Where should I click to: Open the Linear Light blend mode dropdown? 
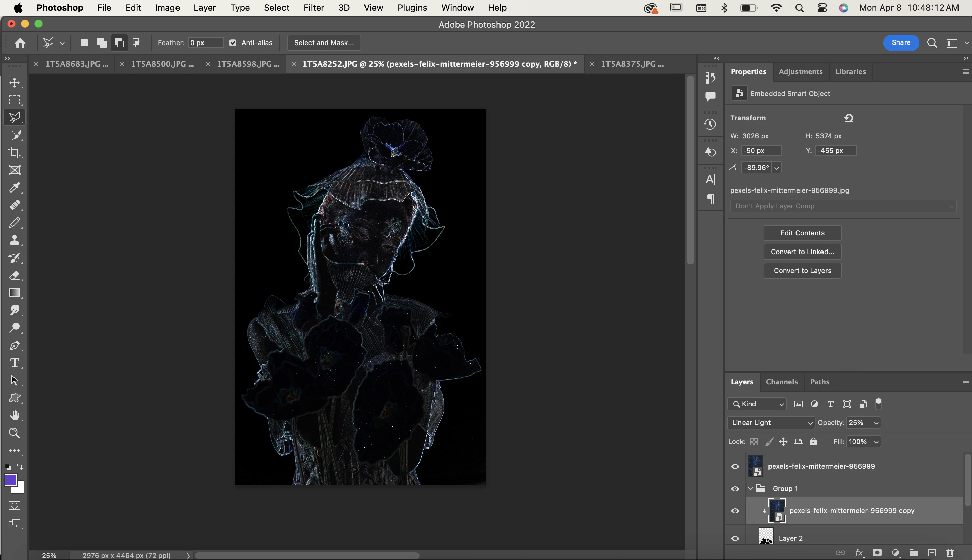click(x=771, y=423)
